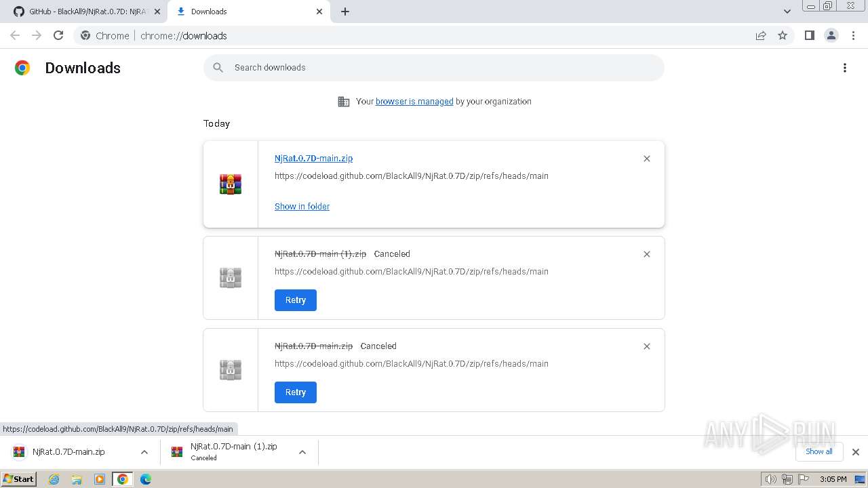The image size is (868, 488).
Task: Open File Explorer from taskbar
Action: 77,479
